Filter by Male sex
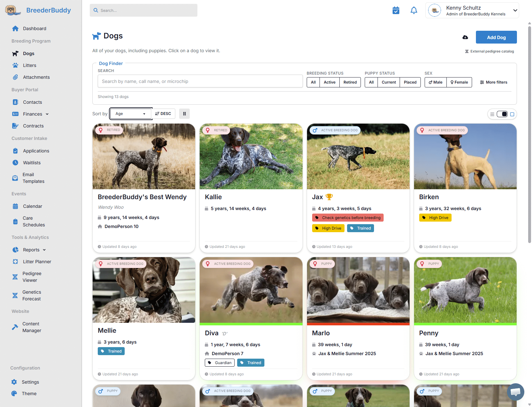532x407 pixels. [x=436, y=82]
